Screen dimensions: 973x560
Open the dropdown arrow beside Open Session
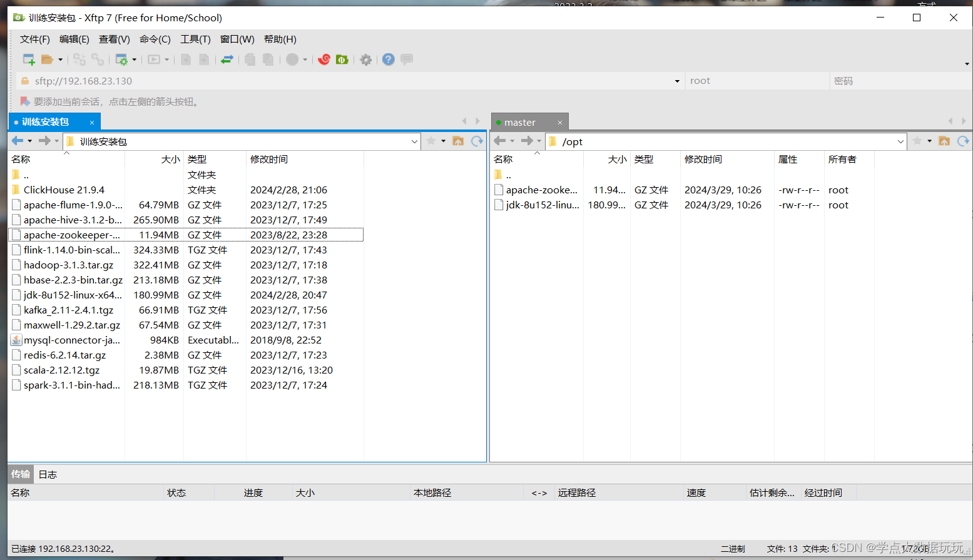[61, 59]
